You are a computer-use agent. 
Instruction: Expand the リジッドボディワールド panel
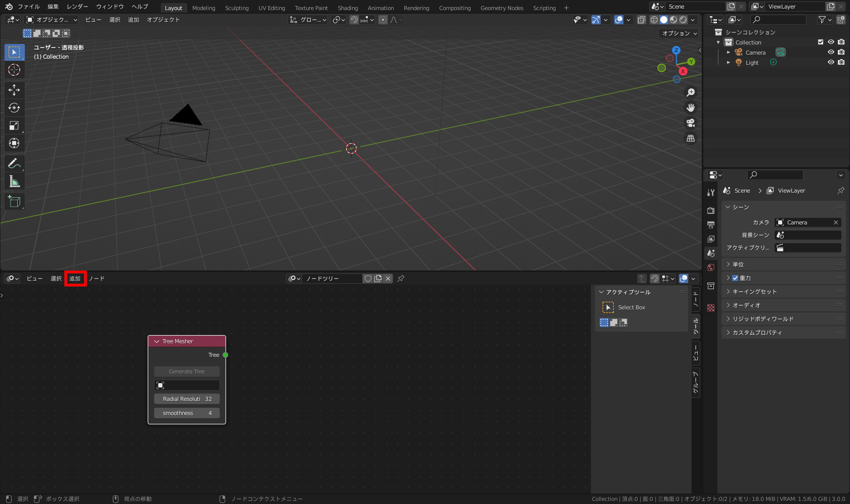pos(783,319)
